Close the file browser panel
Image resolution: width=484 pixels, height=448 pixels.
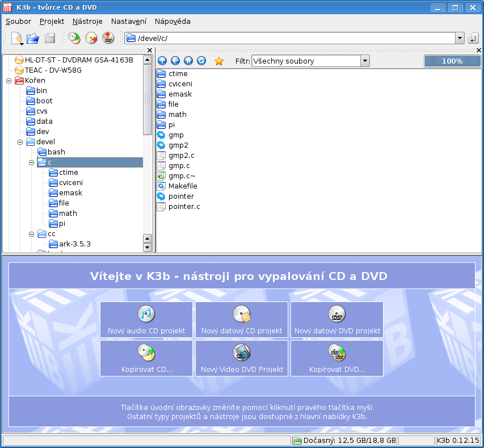click(x=479, y=50)
